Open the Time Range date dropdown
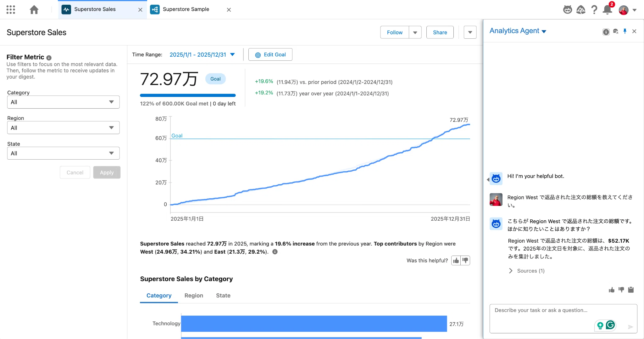 (202, 54)
